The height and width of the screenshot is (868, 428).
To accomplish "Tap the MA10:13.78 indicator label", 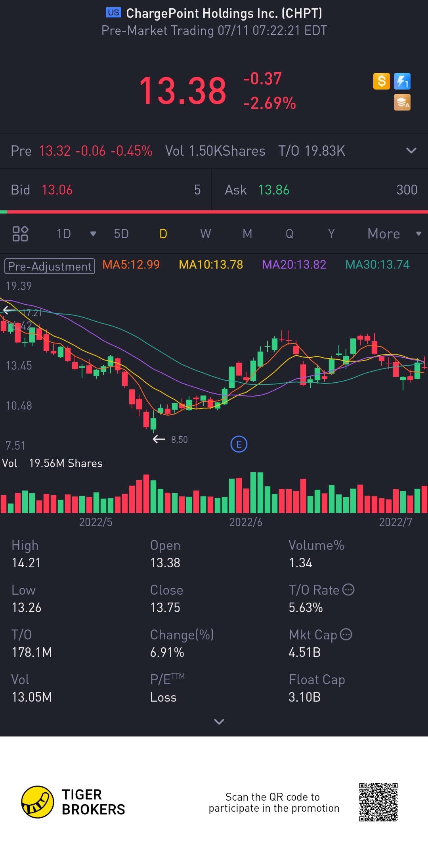I will (211, 265).
